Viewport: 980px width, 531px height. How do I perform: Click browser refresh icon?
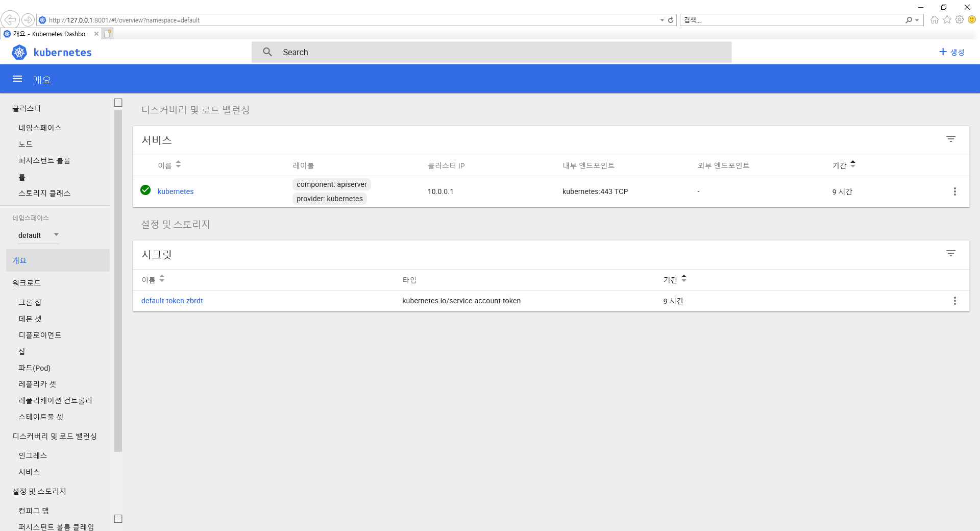click(x=671, y=20)
